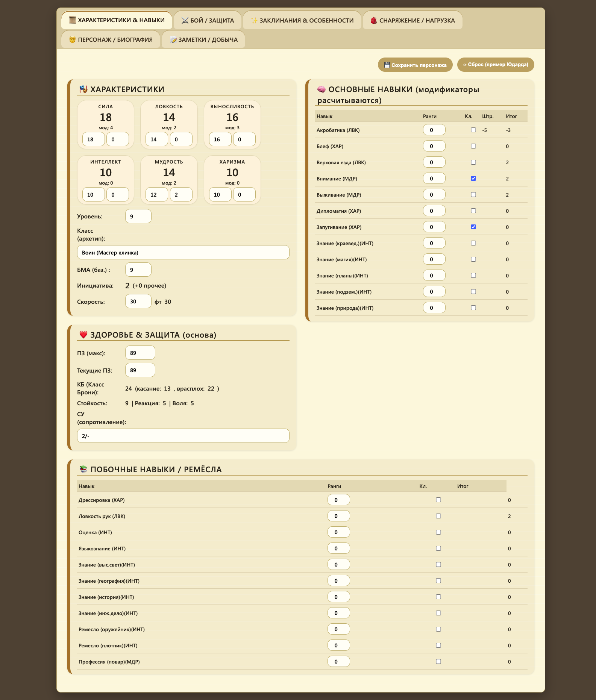Edit the Ловкость base score field
The width and height of the screenshot is (596, 700).
(x=157, y=139)
